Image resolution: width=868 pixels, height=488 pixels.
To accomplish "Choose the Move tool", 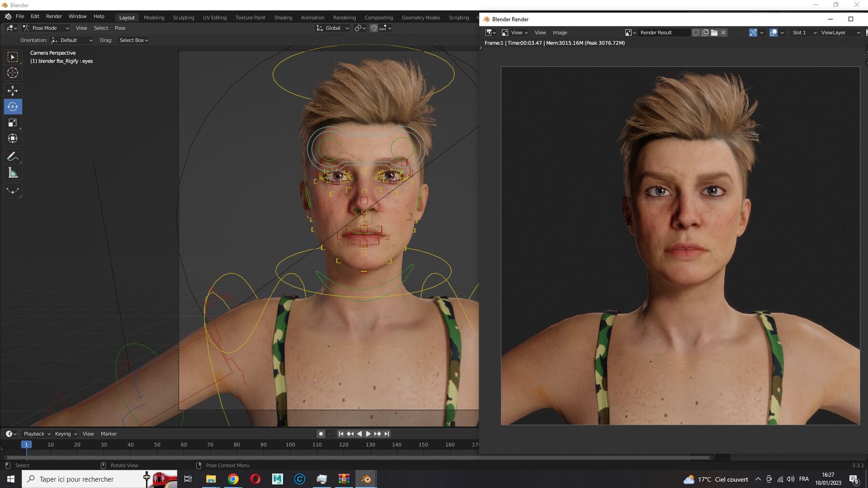I will (13, 91).
